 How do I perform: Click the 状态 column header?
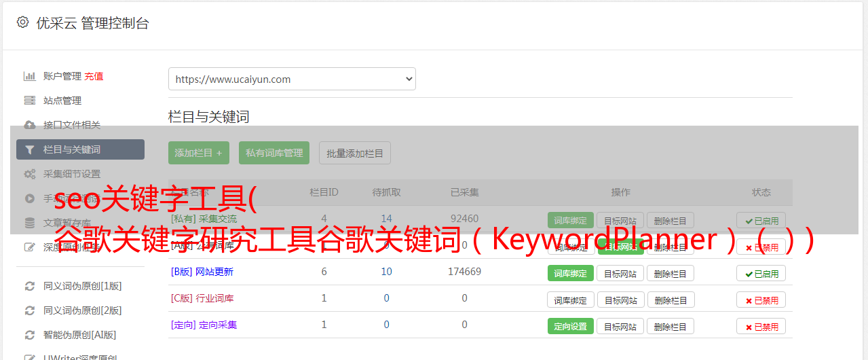(761, 192)
